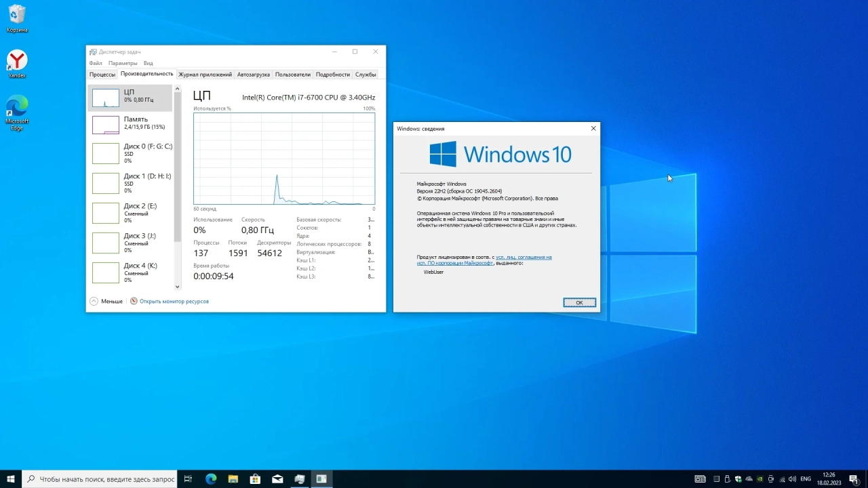Click the taskbar search box
This screenshot has width=868, height=488.
[100, 479]
